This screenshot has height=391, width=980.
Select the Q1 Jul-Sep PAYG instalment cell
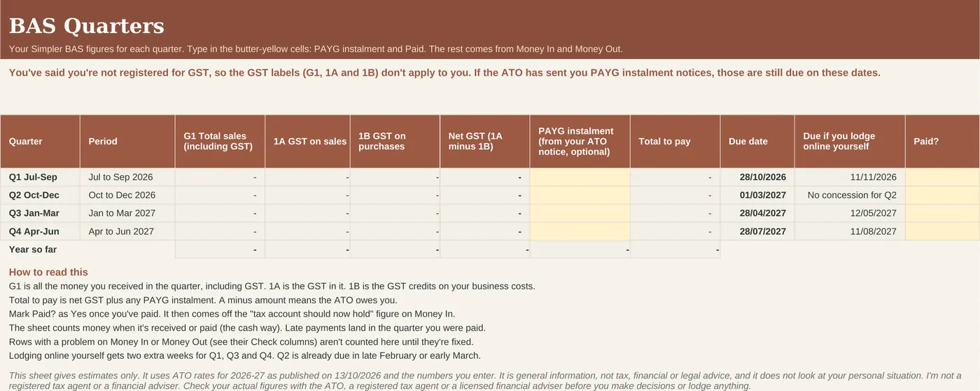click(x=580, y=177)
